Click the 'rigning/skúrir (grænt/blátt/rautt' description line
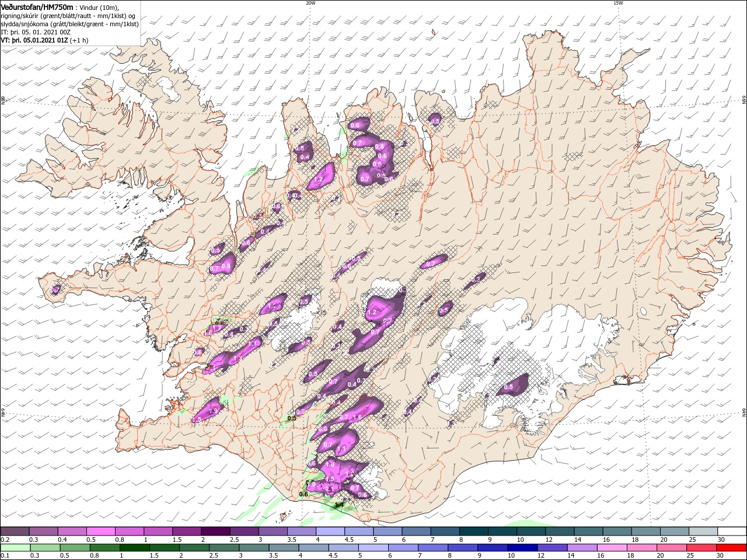The image size is (747, 560). click(x=68, y=16)
